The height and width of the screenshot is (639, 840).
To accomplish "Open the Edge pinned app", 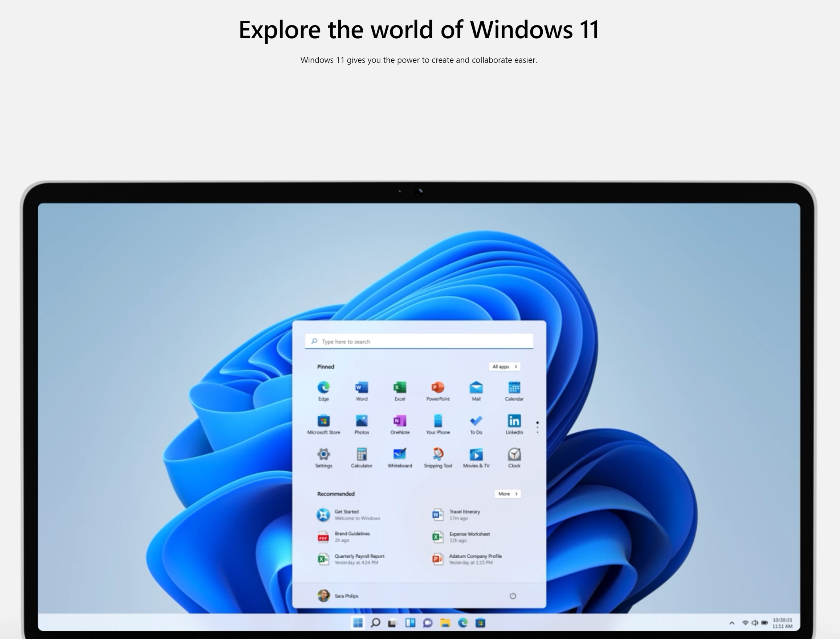I will [x=323, y=391].
